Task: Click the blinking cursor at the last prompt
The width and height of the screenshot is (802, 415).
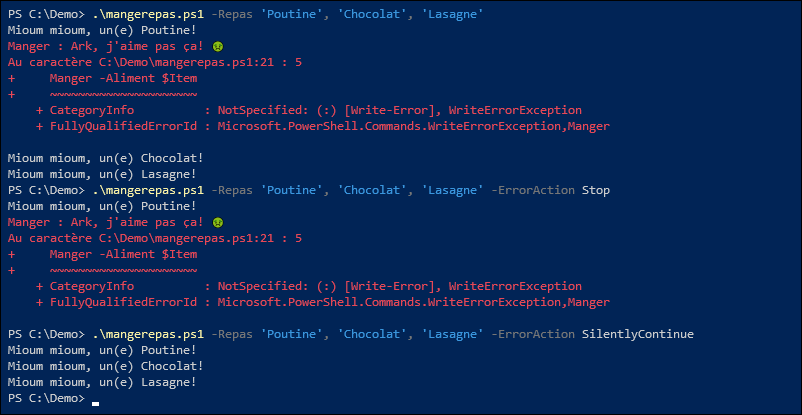Action: click(96, 403)
